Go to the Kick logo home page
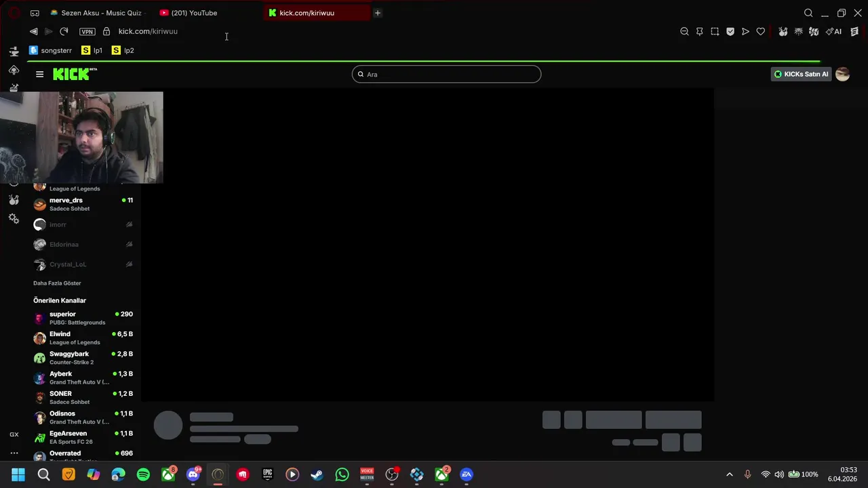 click(x=75, y=75)
